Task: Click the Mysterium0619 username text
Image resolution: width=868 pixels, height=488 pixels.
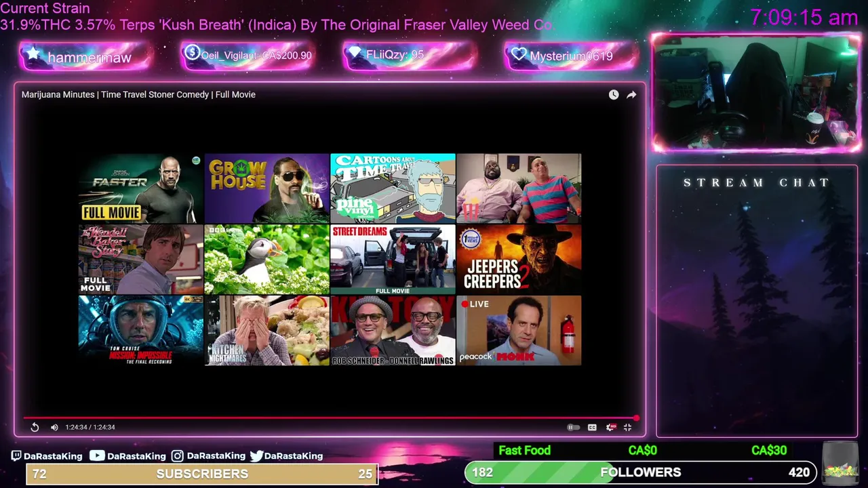Action: point(571,56)
